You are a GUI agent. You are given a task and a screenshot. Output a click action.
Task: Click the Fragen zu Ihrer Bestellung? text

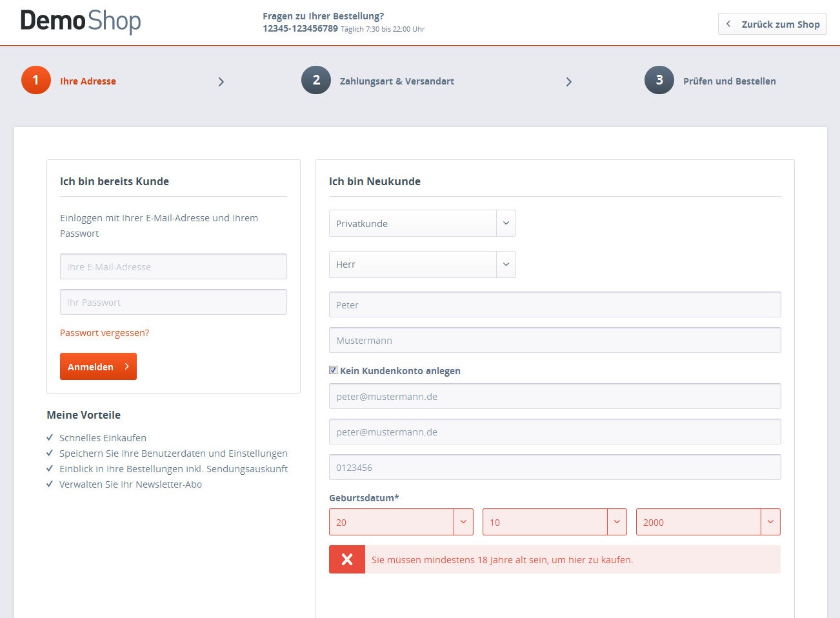click(323, 16)
